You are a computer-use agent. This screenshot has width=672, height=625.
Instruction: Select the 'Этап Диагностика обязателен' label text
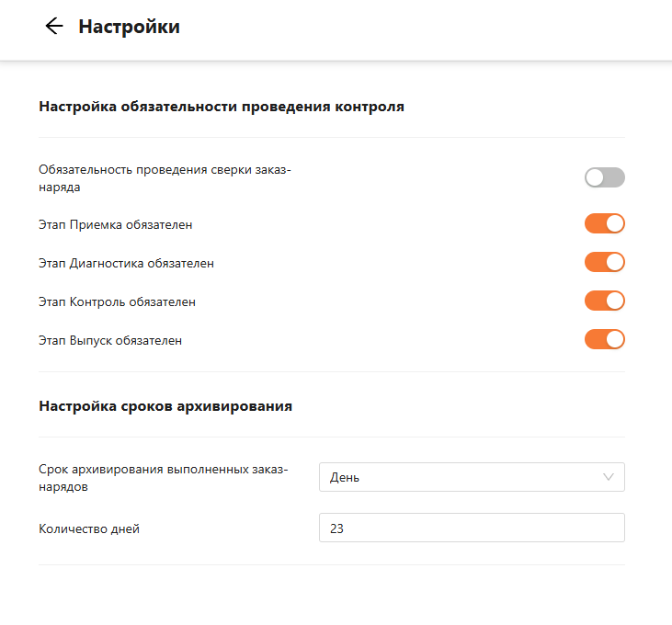(126, 263)
